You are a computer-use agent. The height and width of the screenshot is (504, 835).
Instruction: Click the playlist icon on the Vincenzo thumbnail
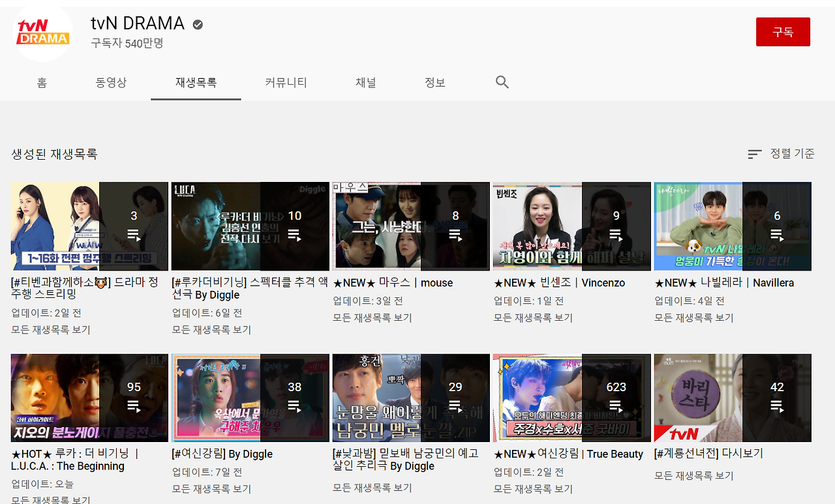click(x=616, y=234)
